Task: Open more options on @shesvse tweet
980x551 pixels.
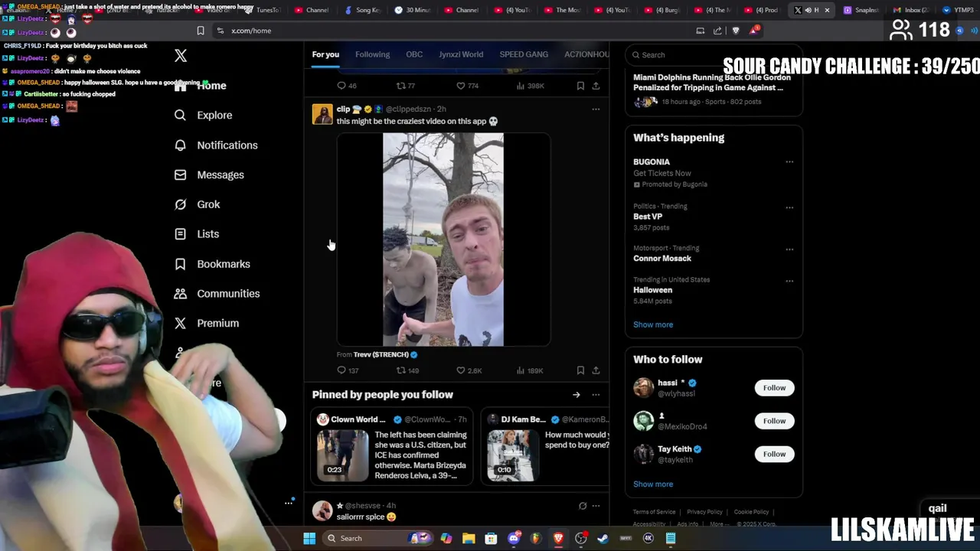Action: [x=596, y=506]
